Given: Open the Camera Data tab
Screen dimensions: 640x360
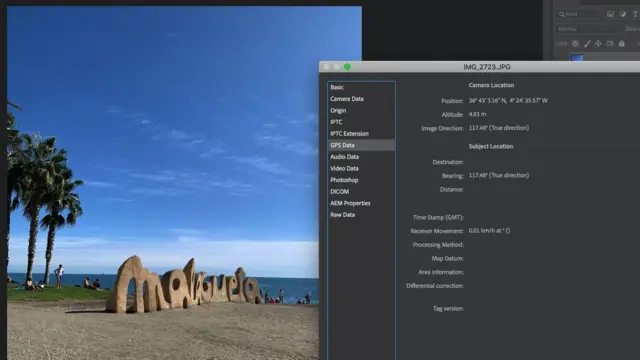Looking at the screenshot, I should 361,99.
